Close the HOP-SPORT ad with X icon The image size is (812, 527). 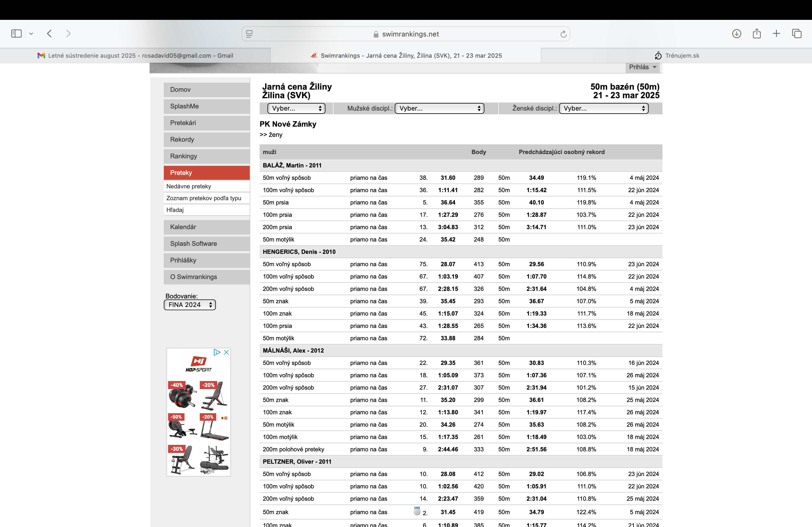click(x=226, y=353)
